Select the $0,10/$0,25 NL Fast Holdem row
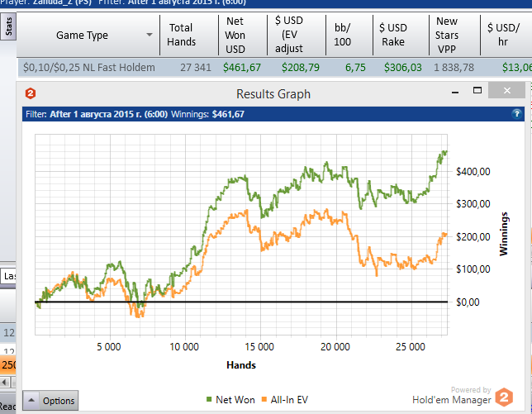This screenshot has height=414, width=532. pyautogui.click(x=274, y=67)
